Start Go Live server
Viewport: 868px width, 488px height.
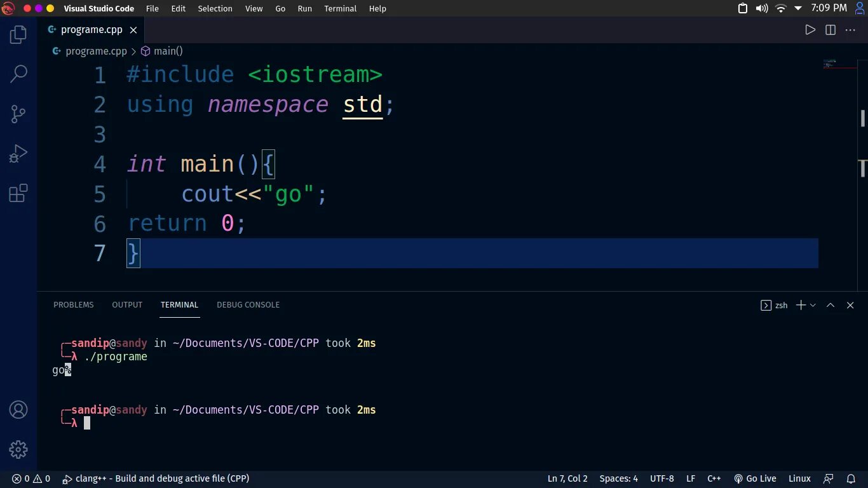[x=755, y=478]
